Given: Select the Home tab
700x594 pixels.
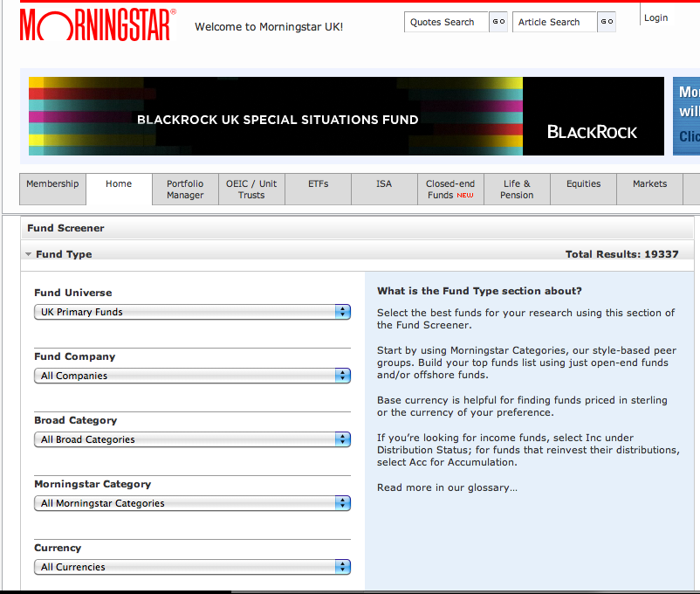Looking at the screenshot, I should 119,189.
